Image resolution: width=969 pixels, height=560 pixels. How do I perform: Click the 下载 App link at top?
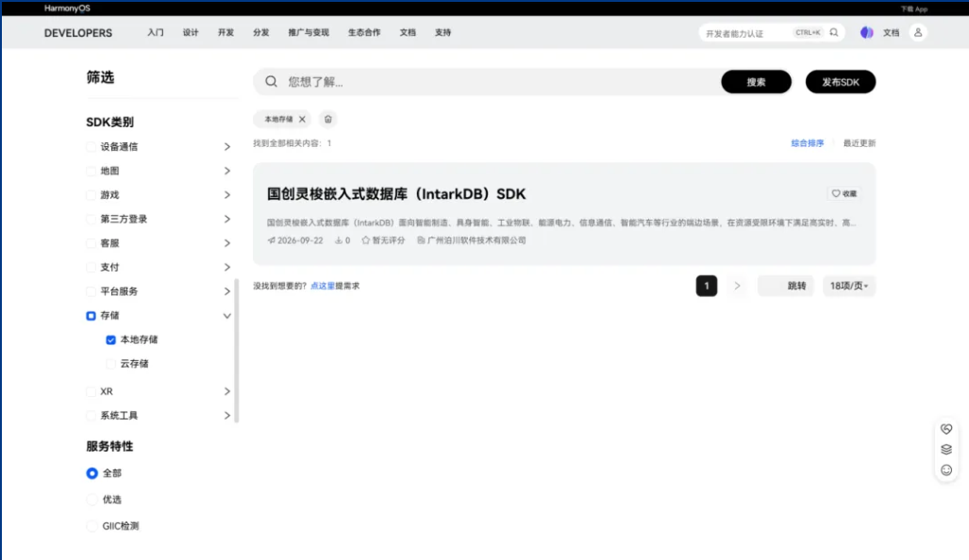click(x=914, y=8)
